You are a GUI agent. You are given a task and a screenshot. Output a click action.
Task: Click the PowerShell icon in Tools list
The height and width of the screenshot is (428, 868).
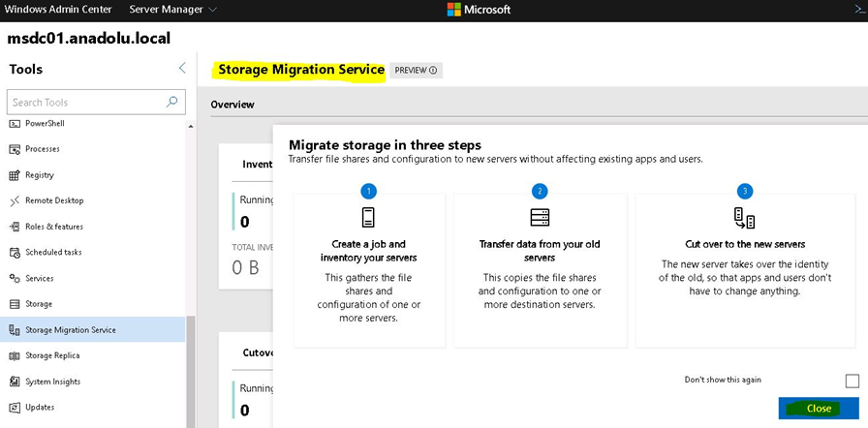pos(15,123)
